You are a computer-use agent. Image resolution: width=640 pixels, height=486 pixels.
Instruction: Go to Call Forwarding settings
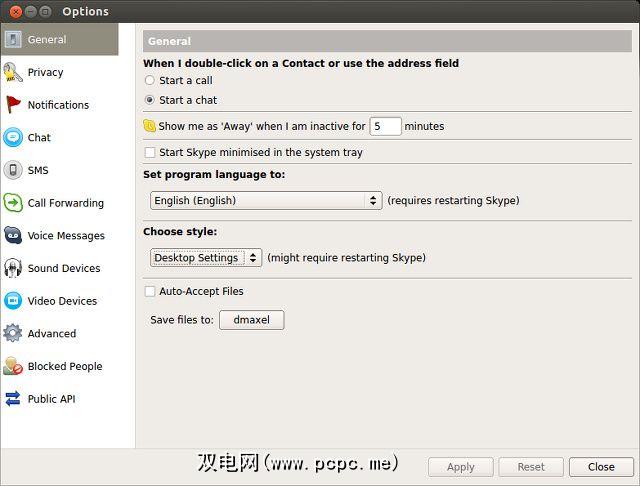click(60, 203)
